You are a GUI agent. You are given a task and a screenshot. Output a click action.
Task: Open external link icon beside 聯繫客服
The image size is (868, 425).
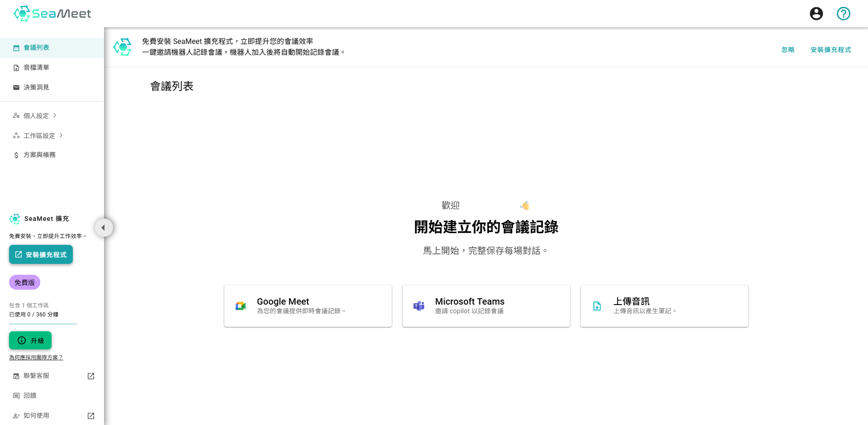pyautogui.click(x=91, y=376)
